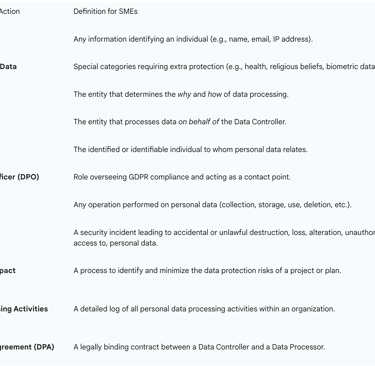
Task: Click the 'greement (DPA)' row label
Action: [27, 347]
